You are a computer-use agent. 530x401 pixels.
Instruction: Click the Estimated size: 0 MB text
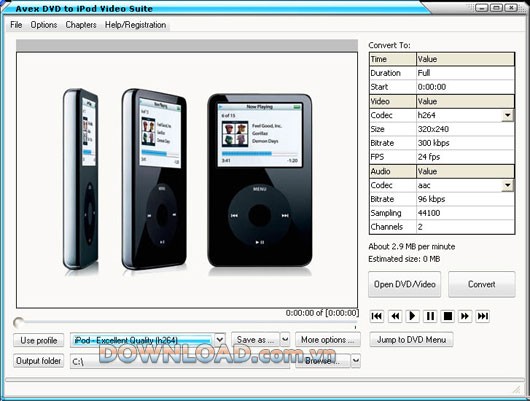[404, 259]
